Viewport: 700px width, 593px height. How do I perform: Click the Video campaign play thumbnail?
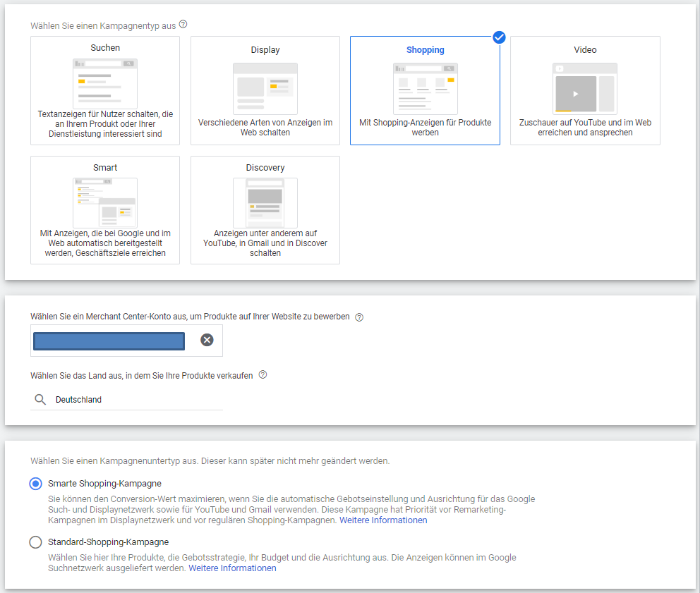click(x=576, y=93)
